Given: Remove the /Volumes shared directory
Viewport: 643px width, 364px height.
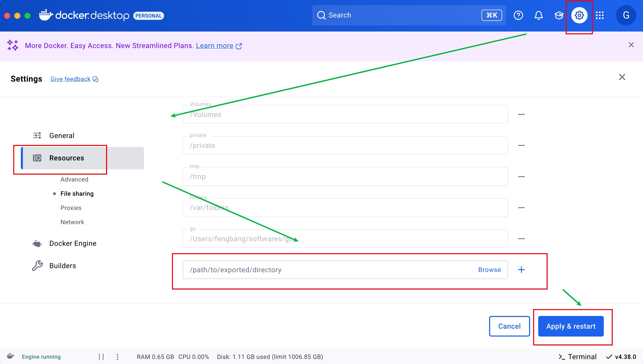Looking at the screenshot, I should click(521, 114).
